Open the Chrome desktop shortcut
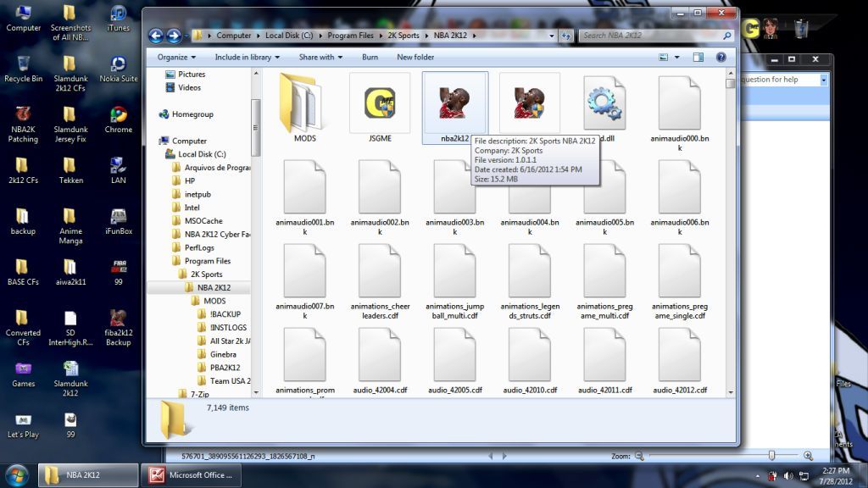The width and height of the screenshot is (868, 488). [x=118, y=120]
